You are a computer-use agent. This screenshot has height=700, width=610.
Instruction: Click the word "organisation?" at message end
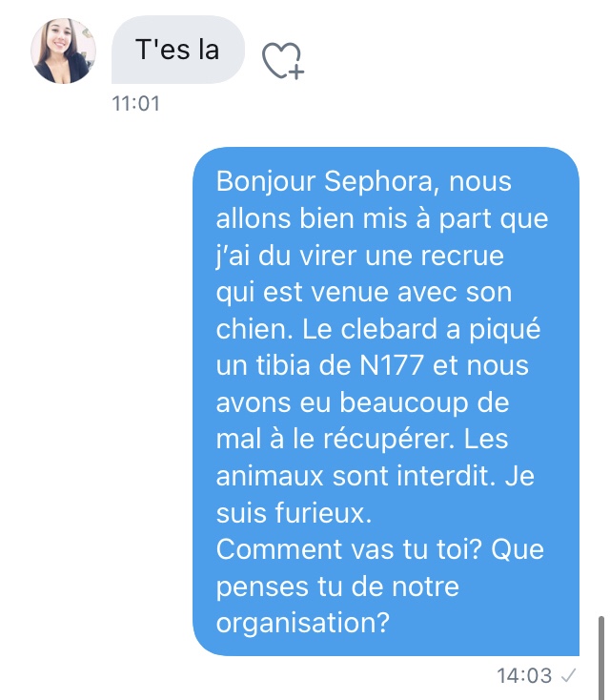tap(303, 623)
